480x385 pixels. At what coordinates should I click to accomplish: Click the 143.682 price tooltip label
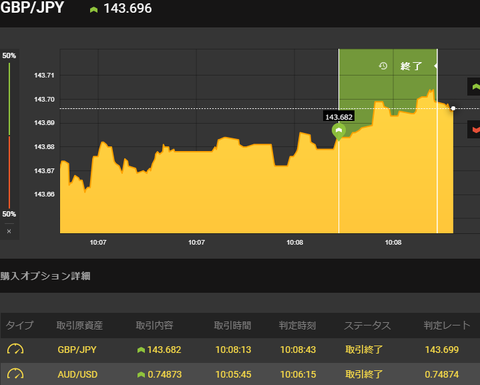[x=339, y=117]
